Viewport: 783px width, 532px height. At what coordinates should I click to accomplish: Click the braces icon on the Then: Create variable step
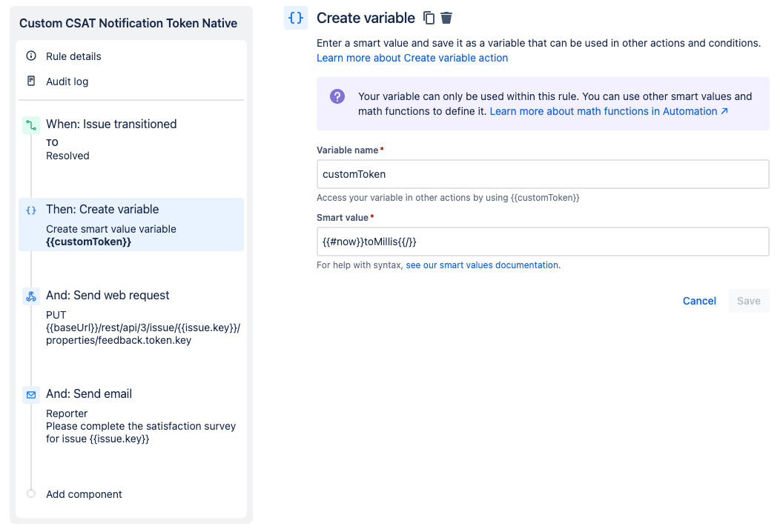30,210
